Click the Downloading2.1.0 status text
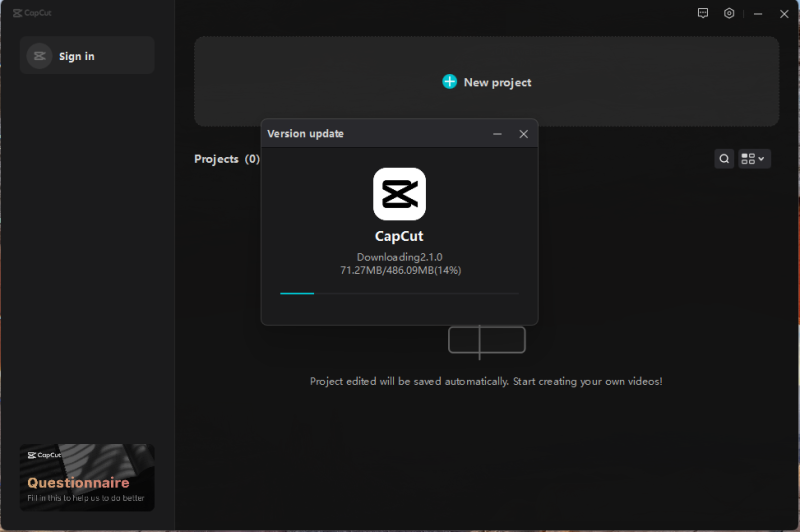This screenshot has width=800, height=532. [399, 257]
